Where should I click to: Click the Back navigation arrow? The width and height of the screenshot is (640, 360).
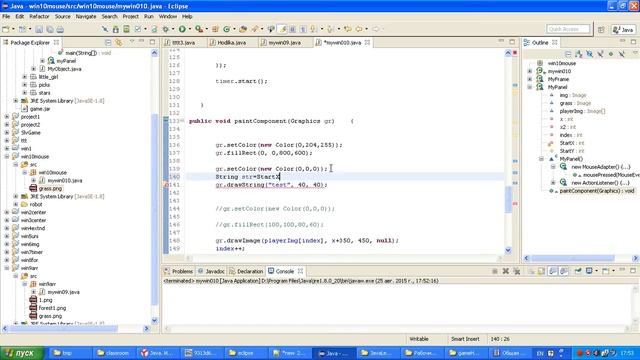pos(359,29)
